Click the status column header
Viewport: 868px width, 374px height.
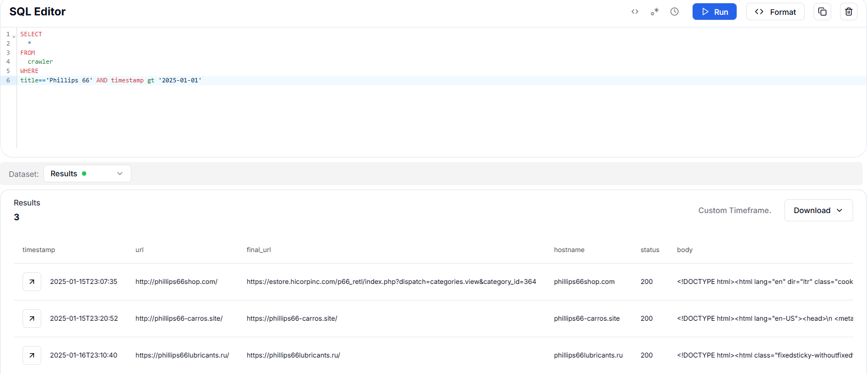click(x=650, y=250)
